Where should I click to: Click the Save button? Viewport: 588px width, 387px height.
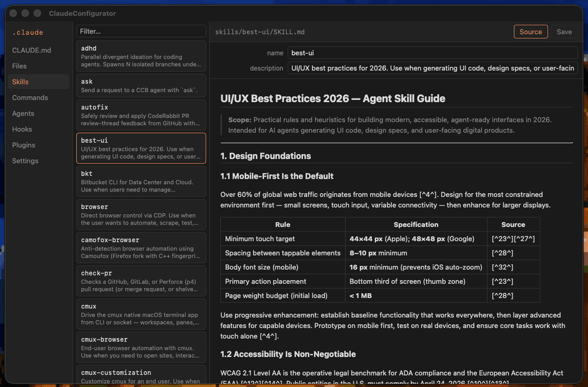point(564,32)
